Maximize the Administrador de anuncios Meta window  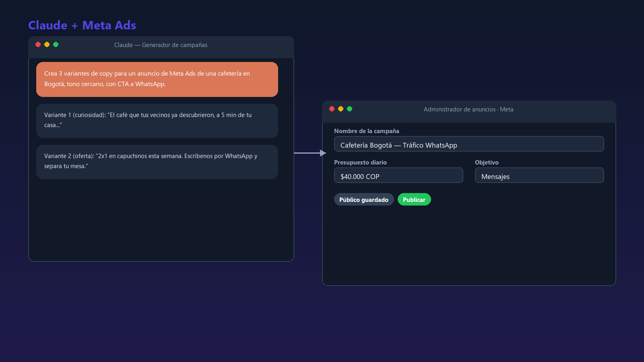pyautogui.click(x=350, y=109)
